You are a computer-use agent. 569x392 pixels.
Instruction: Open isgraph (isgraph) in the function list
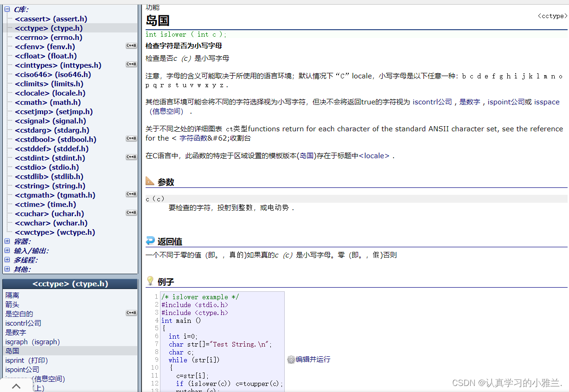(32, 342)
